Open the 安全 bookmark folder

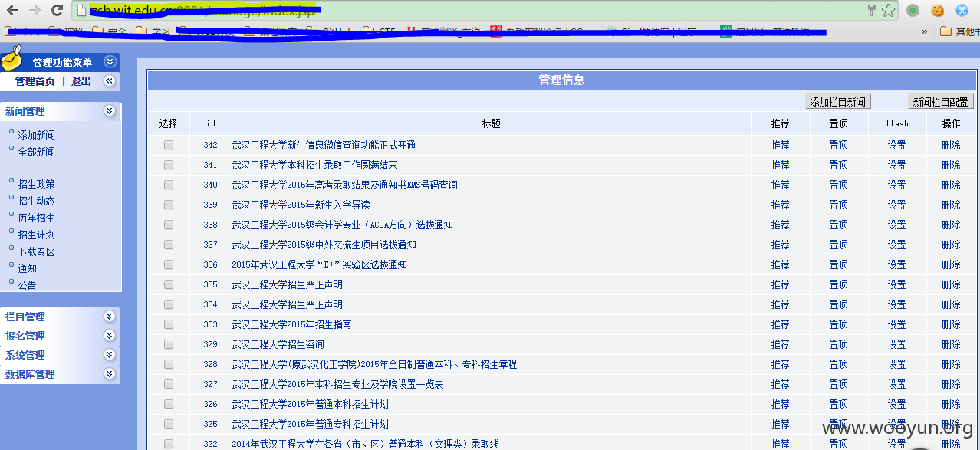click(110, 31)
